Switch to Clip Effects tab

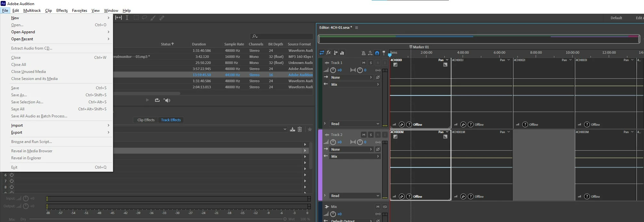(146, 120)
